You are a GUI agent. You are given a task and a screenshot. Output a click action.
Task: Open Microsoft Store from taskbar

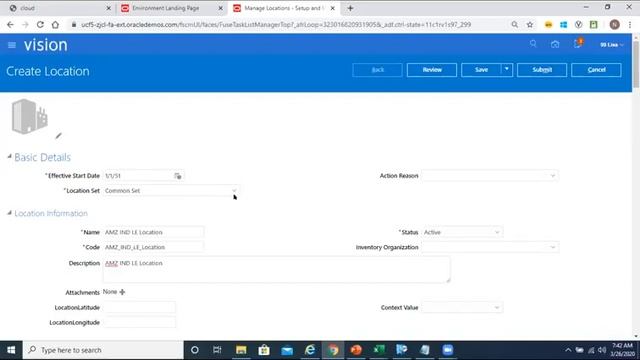264,350
